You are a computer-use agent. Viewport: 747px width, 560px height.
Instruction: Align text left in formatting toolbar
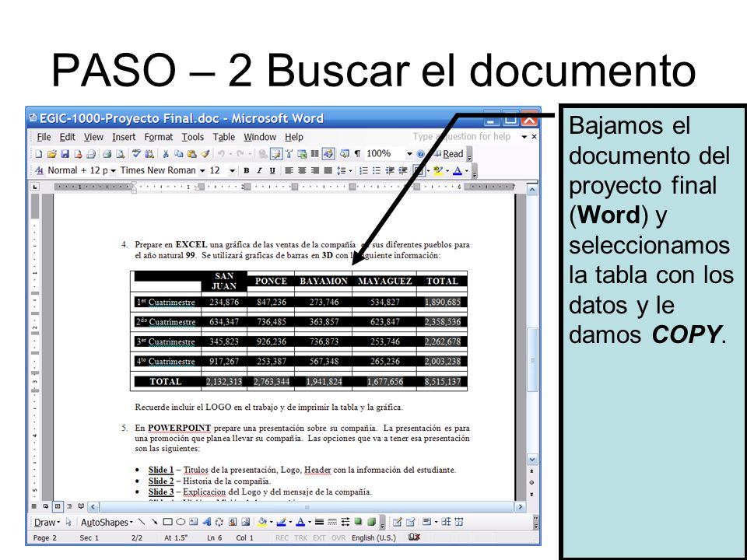(289, 170)
